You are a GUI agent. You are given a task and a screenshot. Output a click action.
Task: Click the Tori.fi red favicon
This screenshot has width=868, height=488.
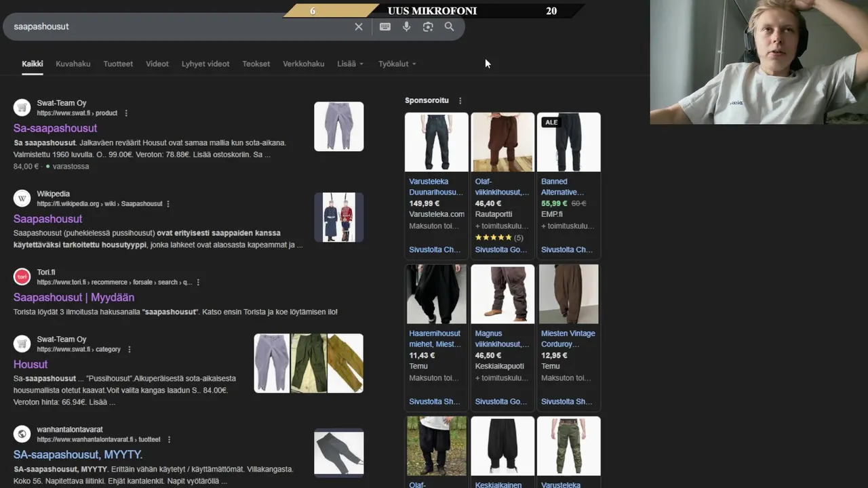(22, 277)
